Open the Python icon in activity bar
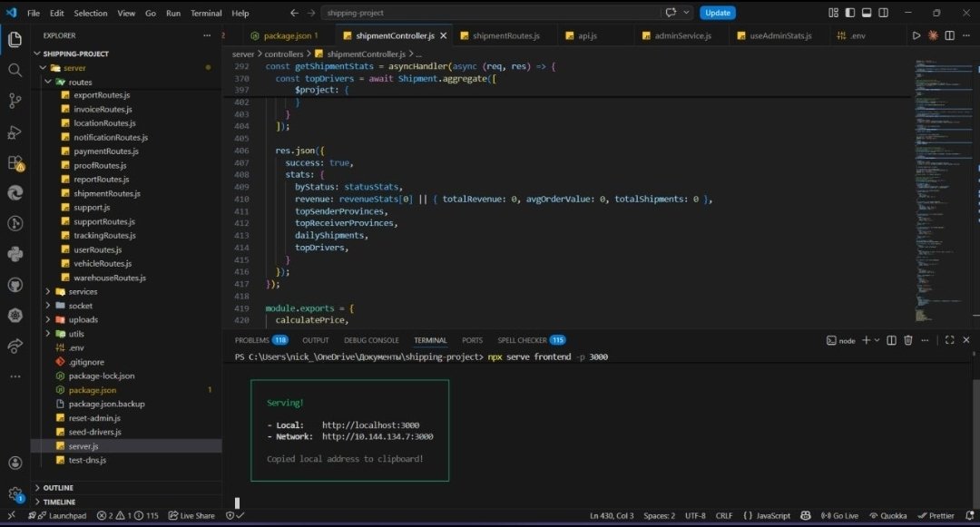The width and height of the screenshot is (980, 527). coord(15,254)
